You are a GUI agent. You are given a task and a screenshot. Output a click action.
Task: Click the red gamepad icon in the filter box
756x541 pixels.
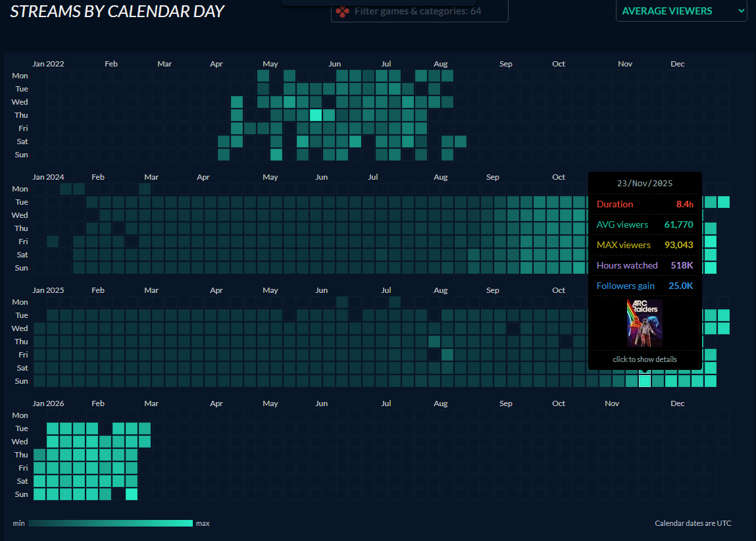[x=342, y=12]
